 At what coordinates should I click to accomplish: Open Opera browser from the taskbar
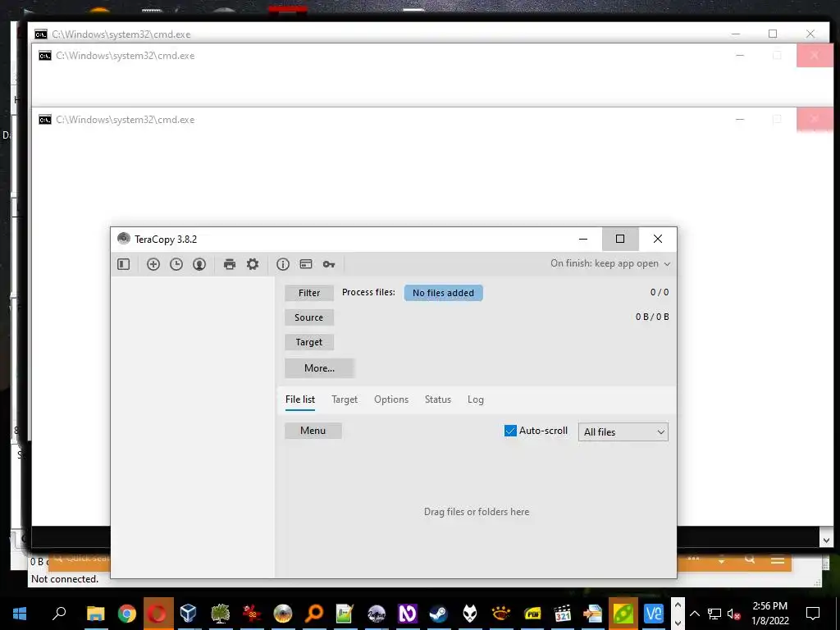(158, 614)
